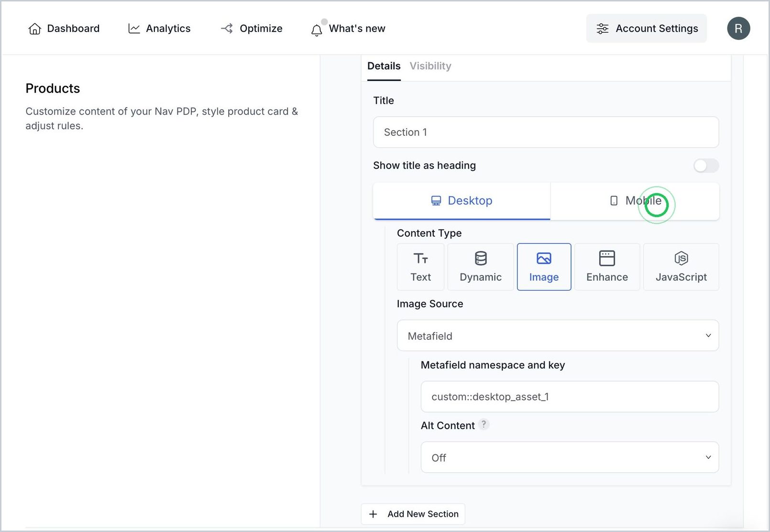
Task: Choose the Image content type
Action: tap(544, 267)
